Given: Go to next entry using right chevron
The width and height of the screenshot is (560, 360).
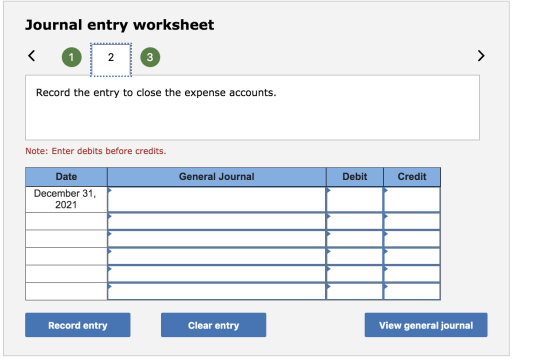Looking at the screenshot, I should click(481, 56).
